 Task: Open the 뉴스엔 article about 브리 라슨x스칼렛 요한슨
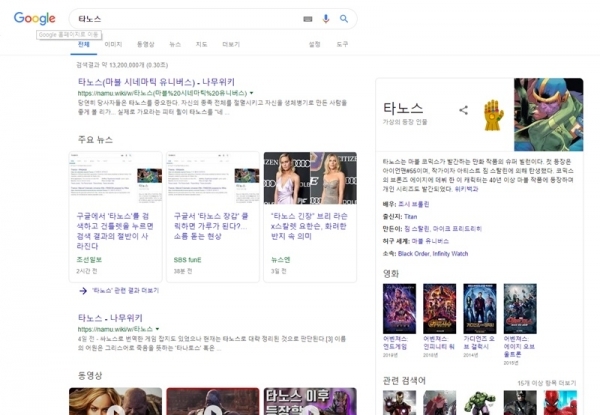point(309,226)
